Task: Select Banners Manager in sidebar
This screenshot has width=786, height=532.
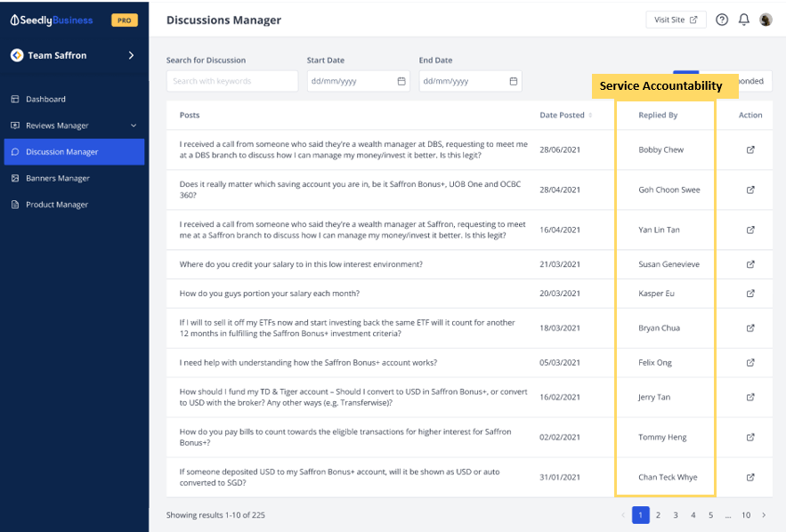Action: [57, 178]
